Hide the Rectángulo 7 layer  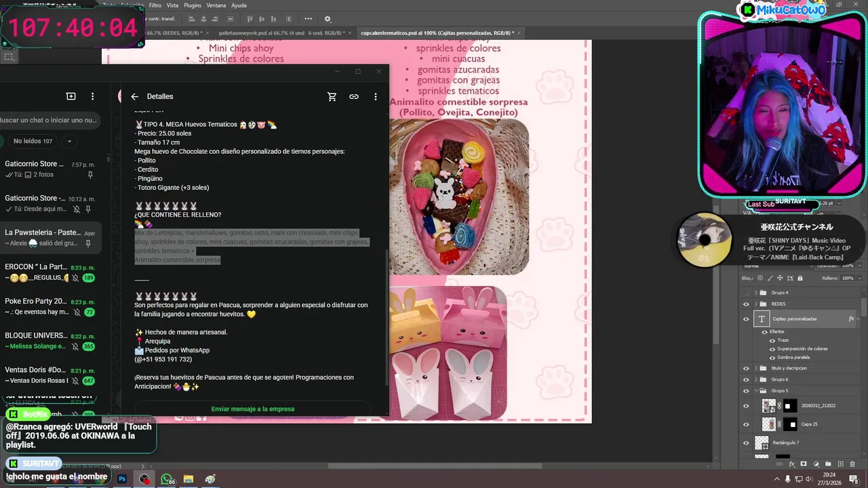tap(746, 443)
